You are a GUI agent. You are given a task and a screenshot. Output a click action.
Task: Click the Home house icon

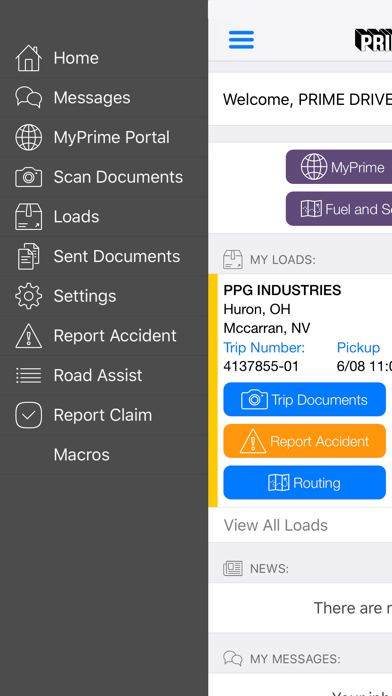tap(28, 58)
